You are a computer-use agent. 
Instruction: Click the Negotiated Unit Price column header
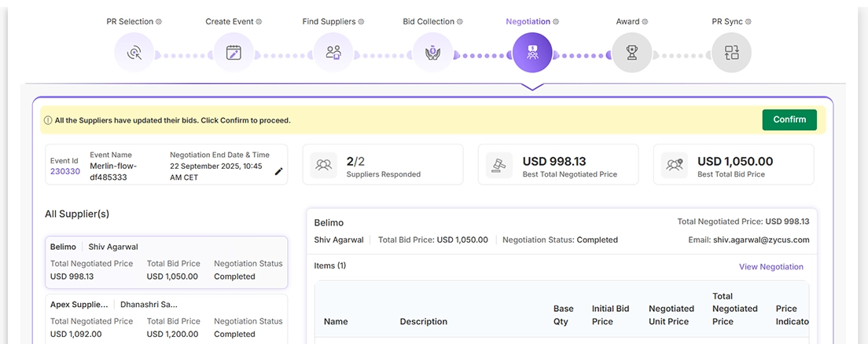pyautogui.click(x=671, y=315)
